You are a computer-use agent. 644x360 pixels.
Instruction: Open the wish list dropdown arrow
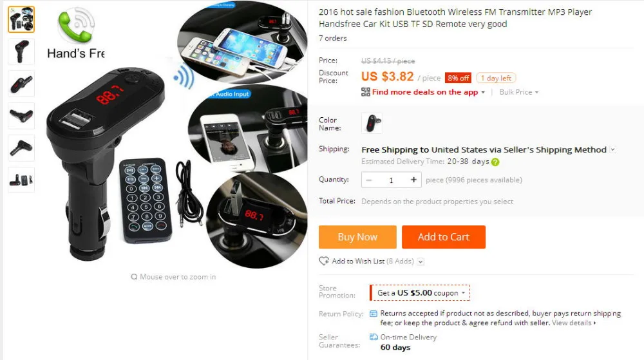tap(421, 261)
